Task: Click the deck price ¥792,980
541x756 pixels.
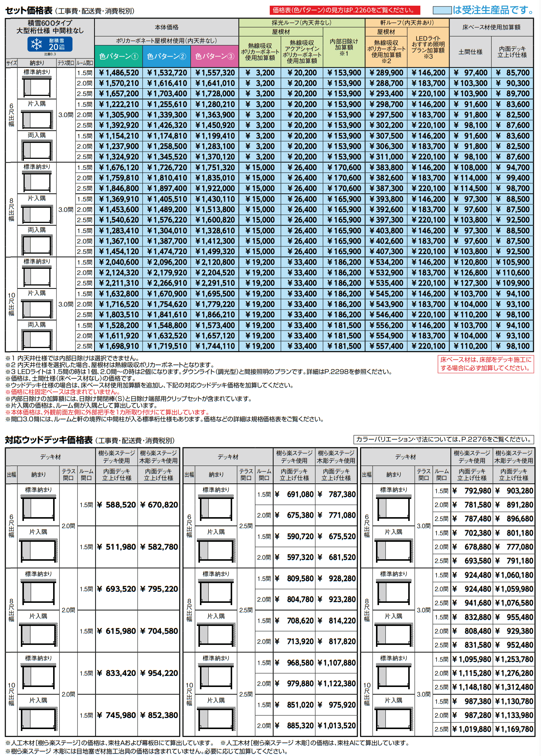Action: [472, 491]
